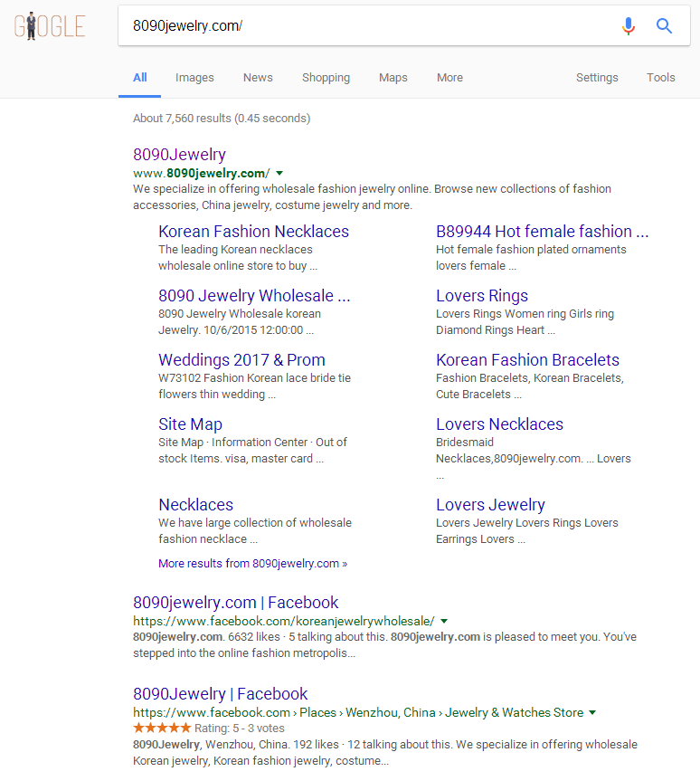Open the Tools options
Image resolution: width=700 pixels, height=781 pixels.
coord(661,78)
